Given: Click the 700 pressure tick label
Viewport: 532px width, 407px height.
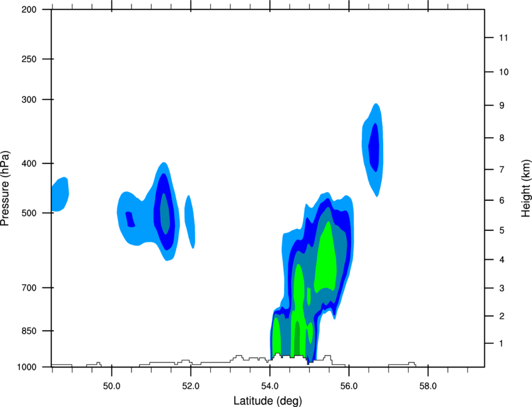Looking at the screenshot, I should pos(29,288).
